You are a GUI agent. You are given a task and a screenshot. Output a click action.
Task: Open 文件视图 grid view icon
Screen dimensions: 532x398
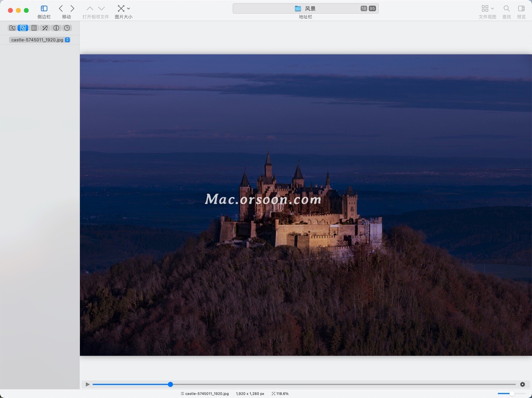point(485,8)
